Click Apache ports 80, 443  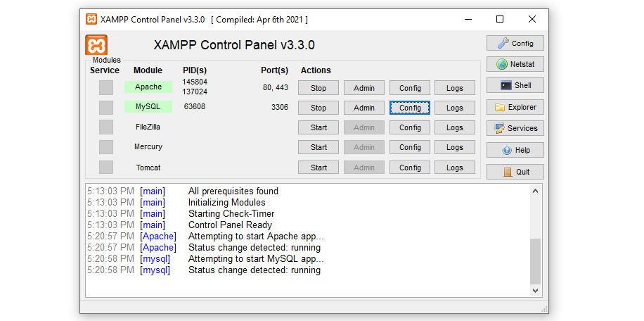pyautogui.click(x=276, y=87)
